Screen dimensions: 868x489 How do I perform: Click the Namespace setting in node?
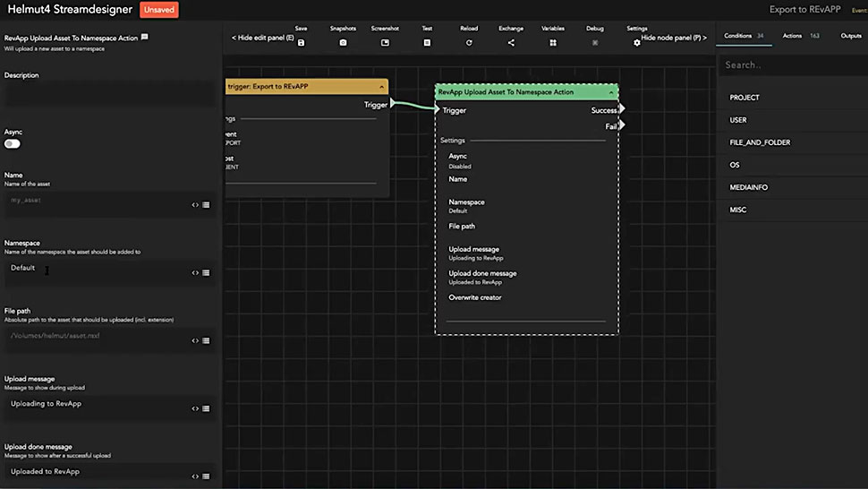tap(466, 206)
